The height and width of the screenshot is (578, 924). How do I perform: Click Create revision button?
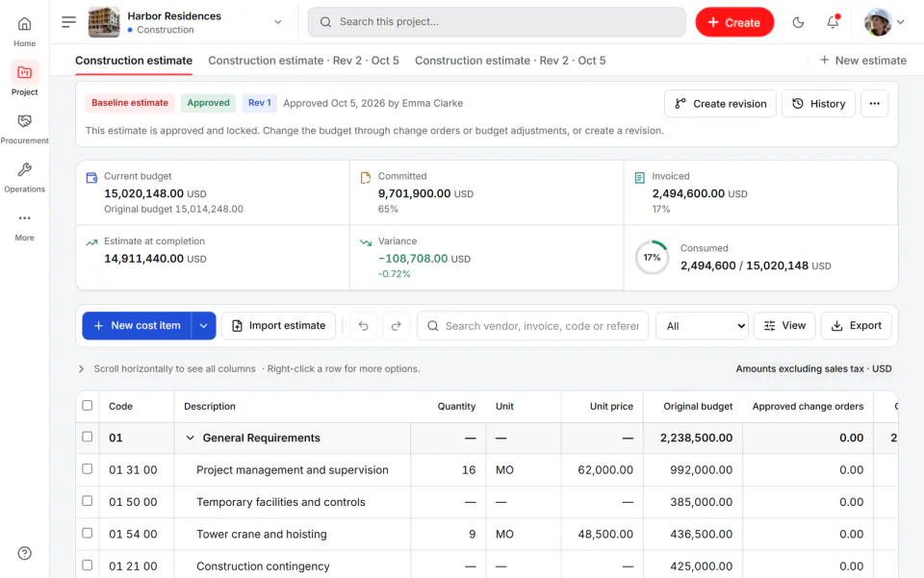tap(720, 104)
